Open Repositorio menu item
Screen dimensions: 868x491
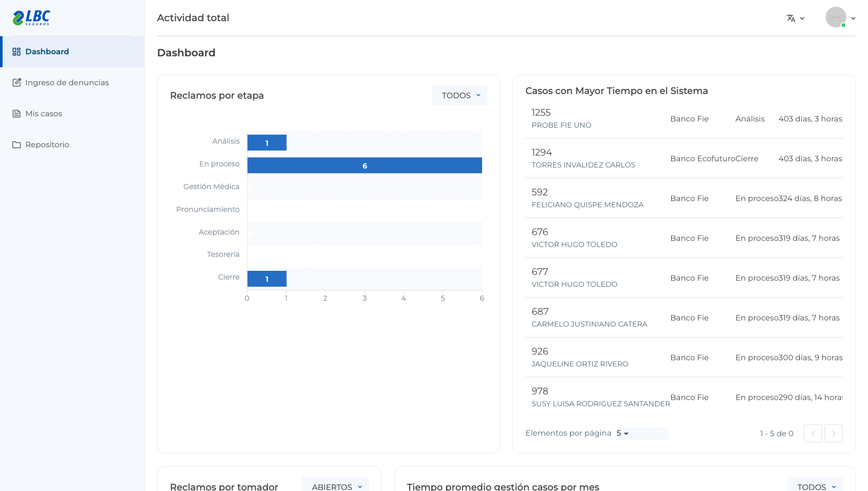pos(72,145)
